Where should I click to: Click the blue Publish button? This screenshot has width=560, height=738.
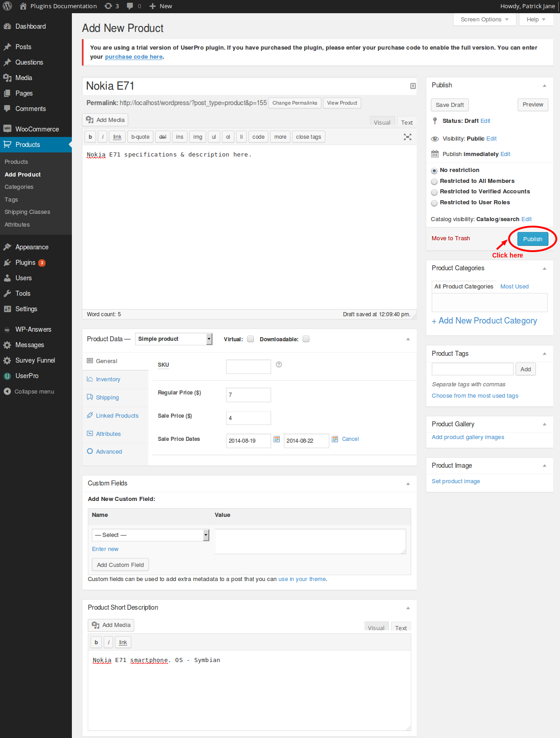pos(532,239)
